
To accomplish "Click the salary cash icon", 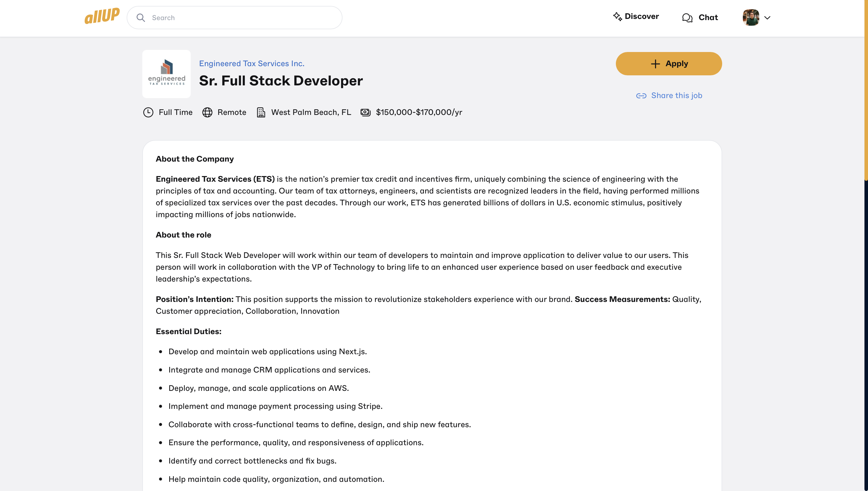I will pos(366,112).
